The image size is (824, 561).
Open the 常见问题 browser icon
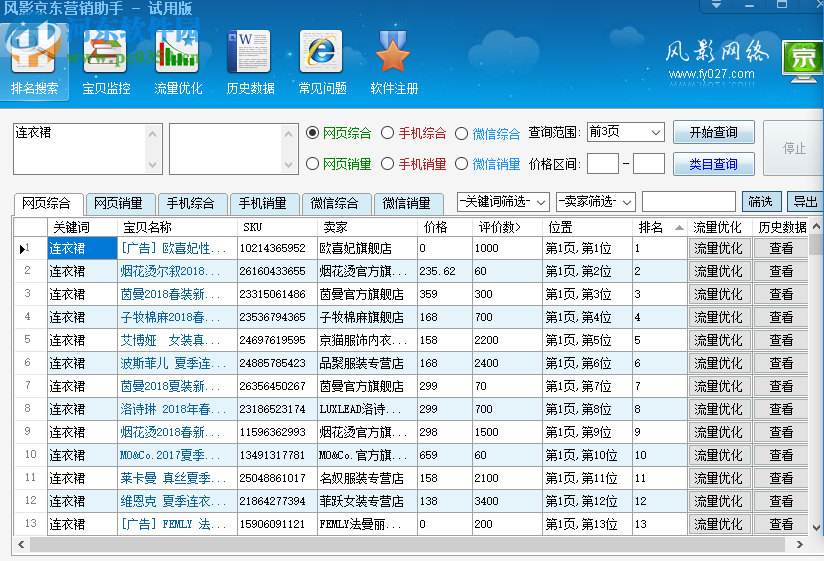321,53
